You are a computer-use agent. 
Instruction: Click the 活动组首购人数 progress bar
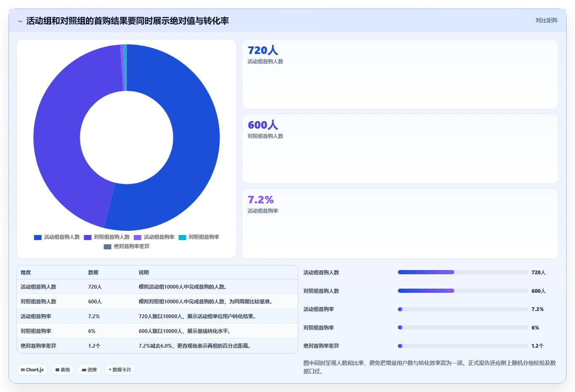click(x=463, y=272)
